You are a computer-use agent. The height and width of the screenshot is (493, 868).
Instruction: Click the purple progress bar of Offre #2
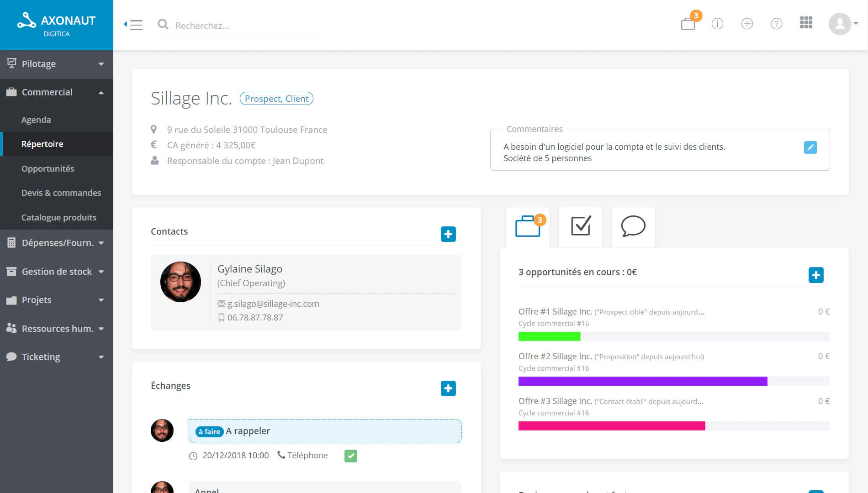point(643,381)
